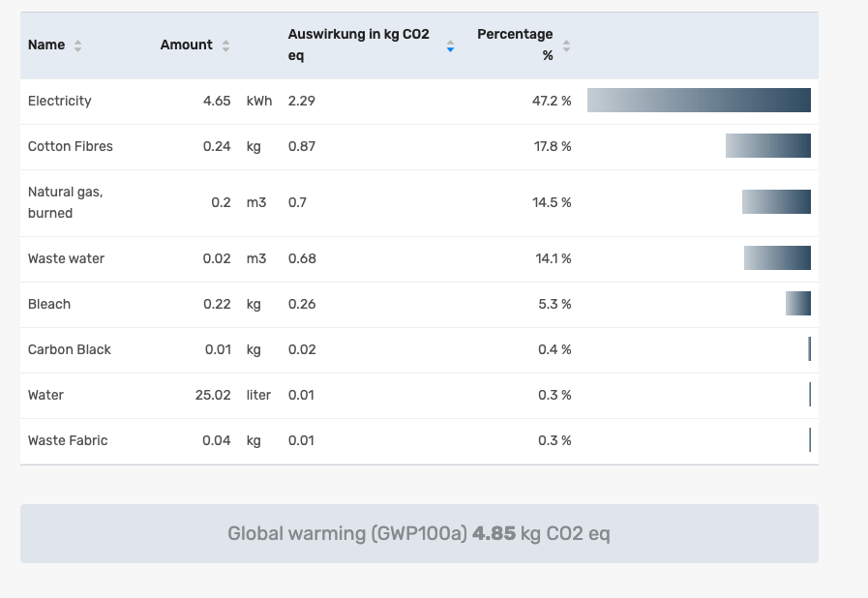Select the Water row with 25.02 liter
868x598 pixels.
tap(45, 395)
